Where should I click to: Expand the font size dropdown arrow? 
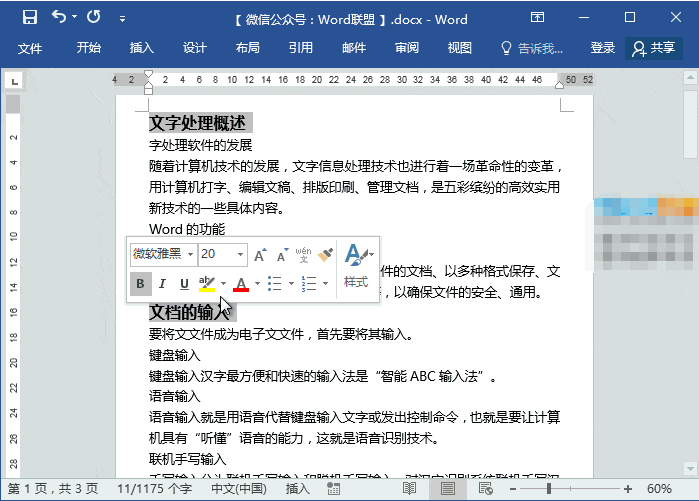[x=240, y=254]
